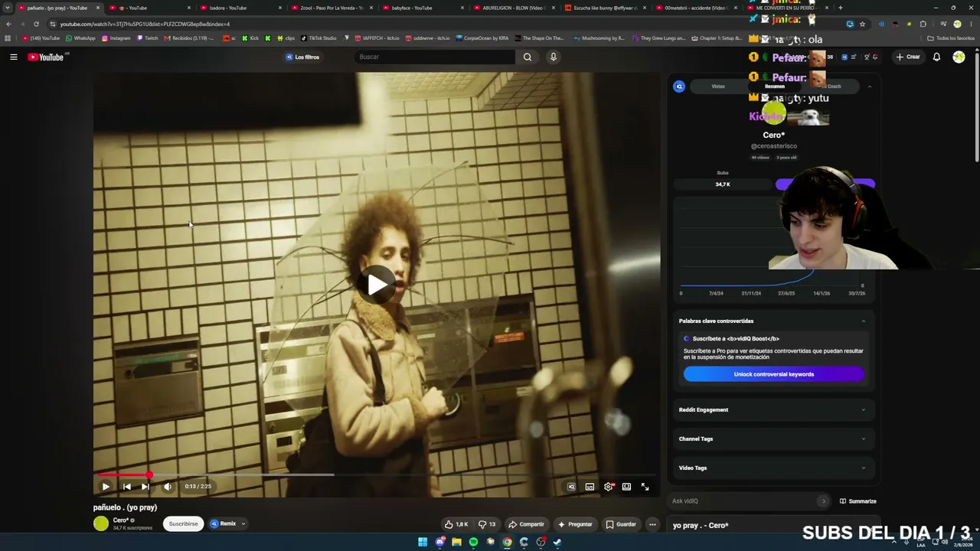Image resolution: width=980 pixels, height=551 pixels.
Task: Bookmark this page with star icon
Action: (x=863, y=24)
